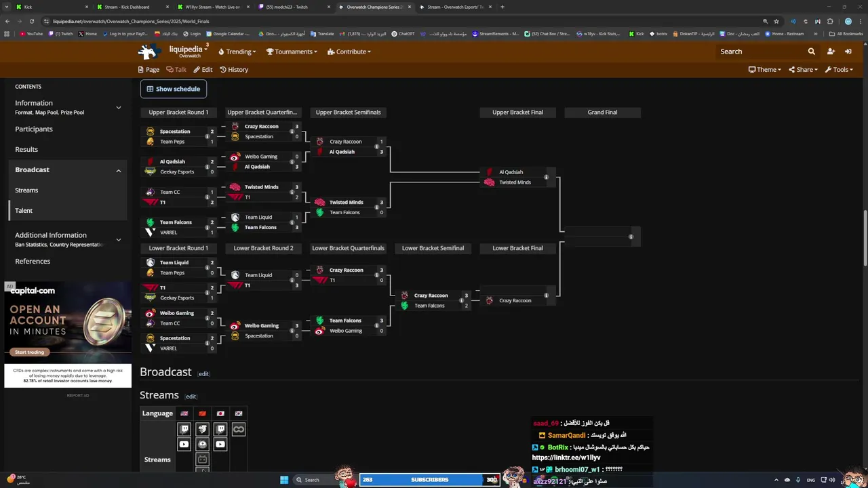This screenshot has height=488, width=868.
Task: Open the Edit tab
Action: 203,70
